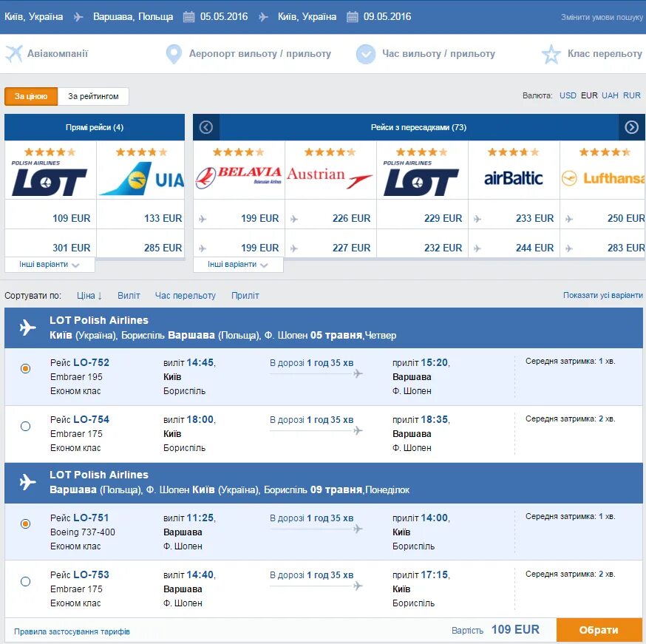Go to previous connecting flights with left arrow
Viewport: 646px width, 644px height.
(x=206, y=127)
